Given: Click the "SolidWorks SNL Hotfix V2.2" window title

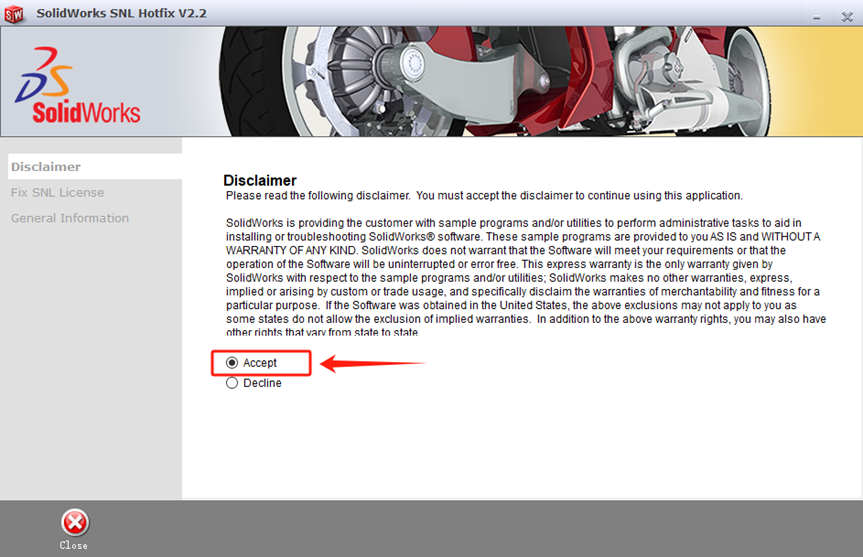Looking at the screenshot, I should point(122,13).
